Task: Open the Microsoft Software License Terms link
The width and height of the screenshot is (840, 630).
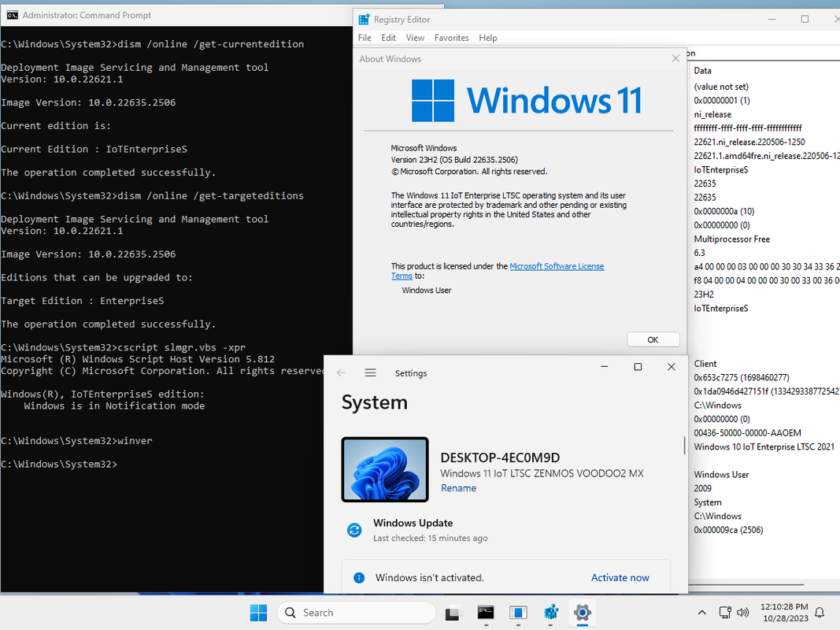Action: point(557,266)
